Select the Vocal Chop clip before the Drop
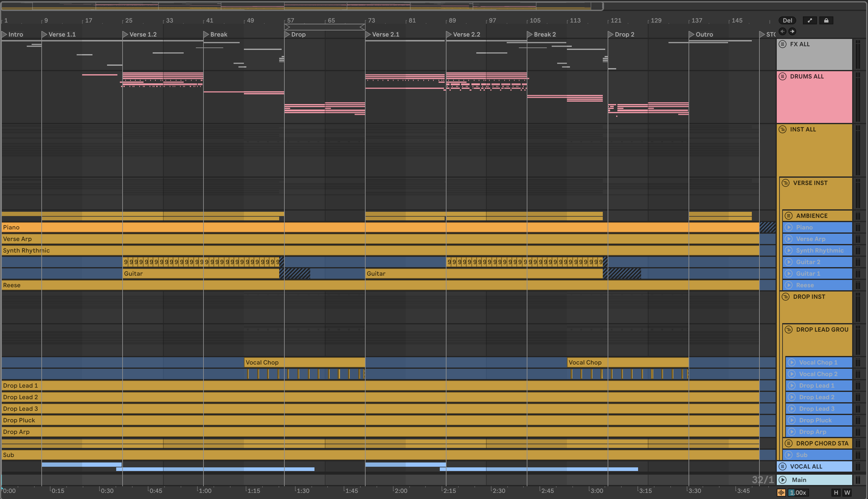Viewport: 868px width, 499px height. pyautogui.click(x=304, y=362)
